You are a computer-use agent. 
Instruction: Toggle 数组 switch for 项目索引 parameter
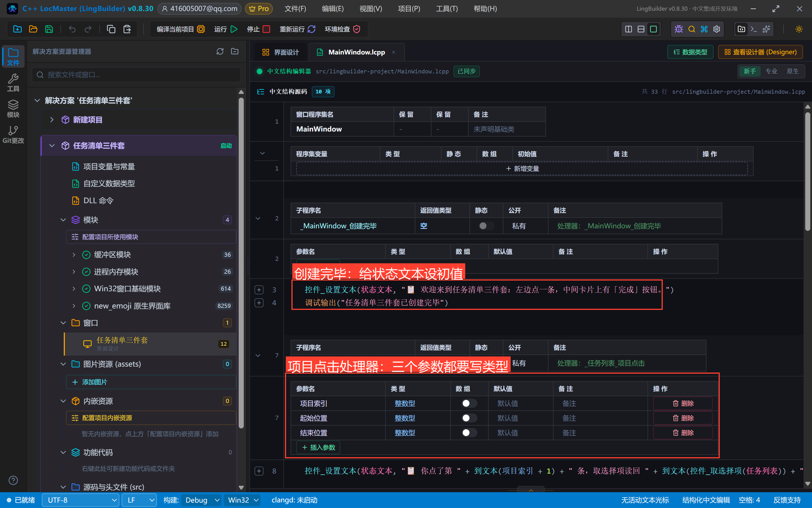469,403
